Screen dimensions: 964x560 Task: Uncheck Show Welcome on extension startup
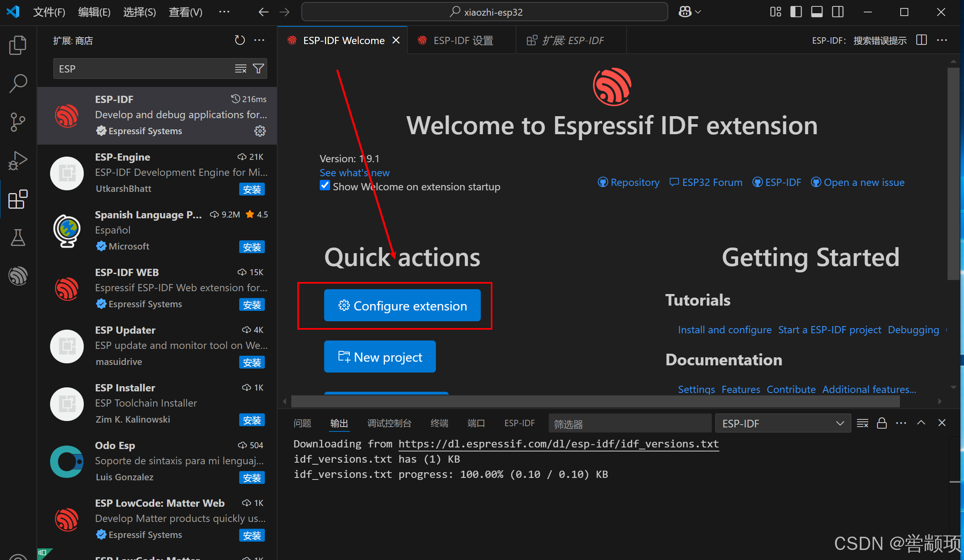(x=325, y=186)
